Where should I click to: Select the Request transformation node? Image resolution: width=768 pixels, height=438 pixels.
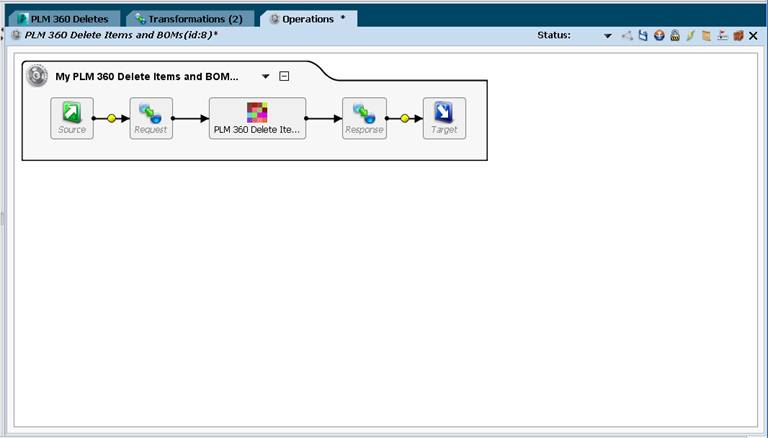[151, 118]
